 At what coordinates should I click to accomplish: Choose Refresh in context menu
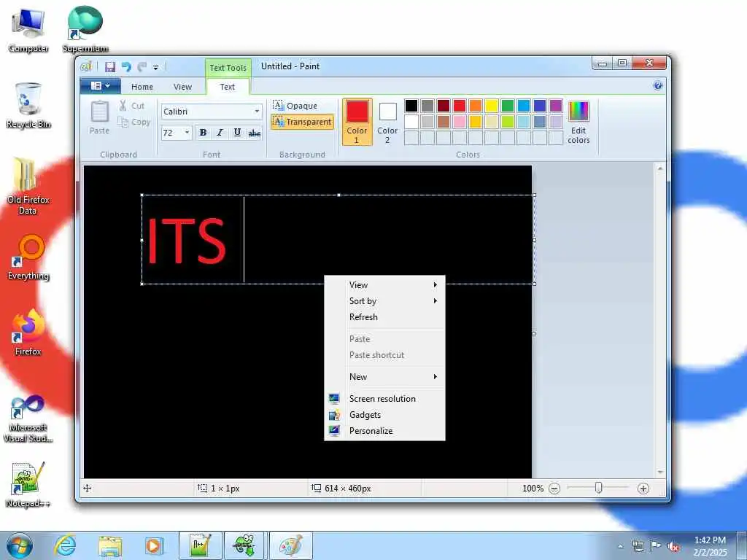385,317
